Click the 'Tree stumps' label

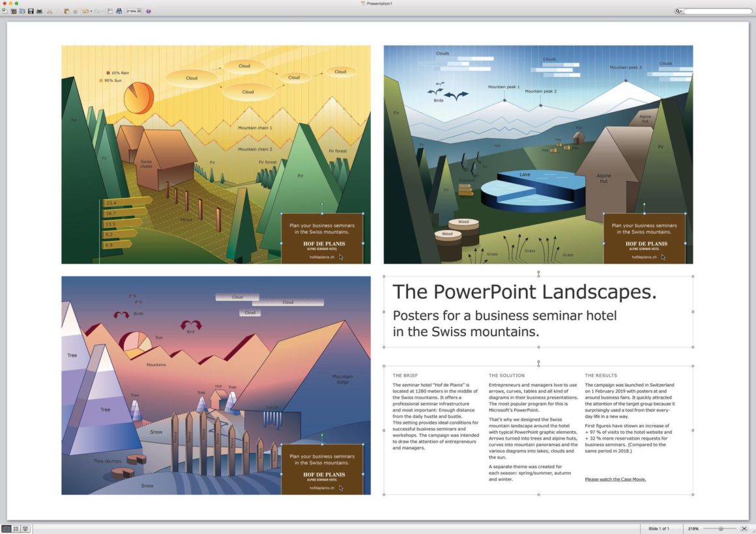click(x=108, y=461)
